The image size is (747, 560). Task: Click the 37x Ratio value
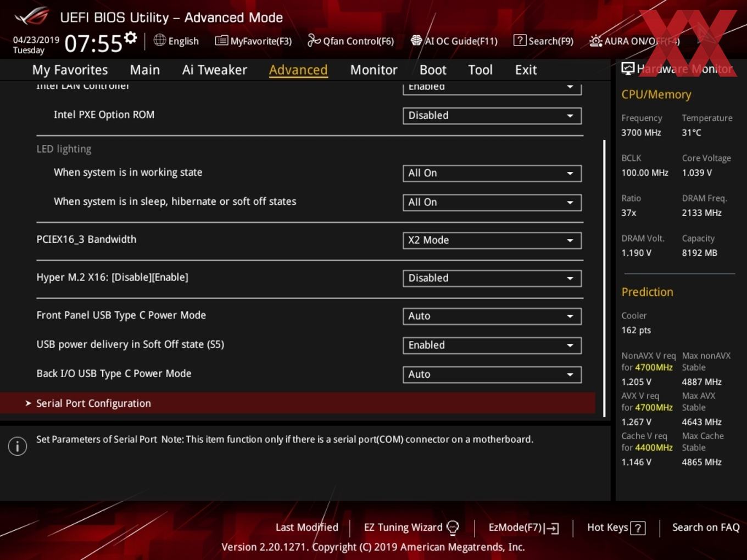click(628, 212)
